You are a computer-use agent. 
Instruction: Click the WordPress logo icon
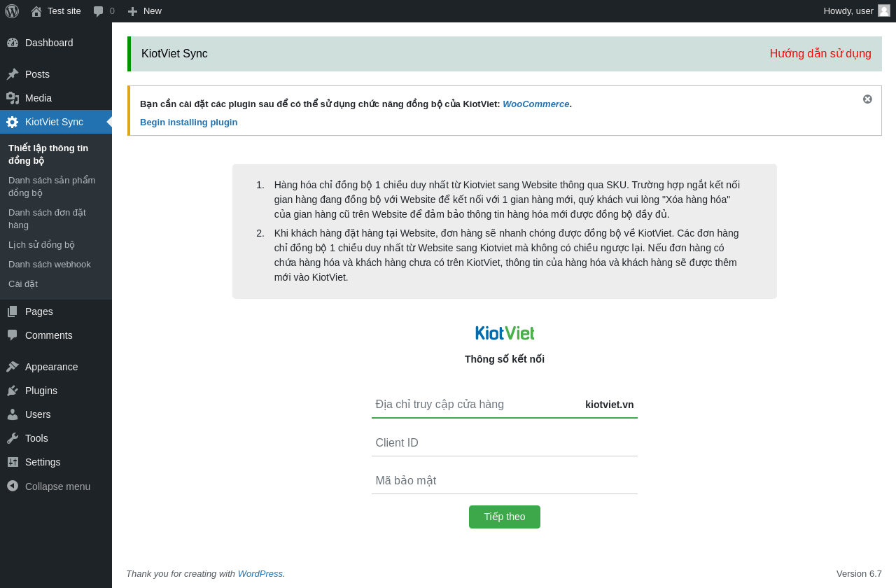pos(12,11)
